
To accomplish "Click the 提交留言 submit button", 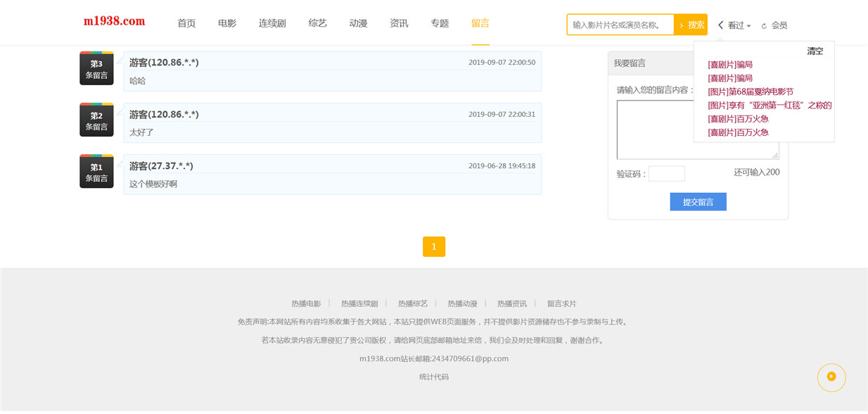I will [698, 202].
